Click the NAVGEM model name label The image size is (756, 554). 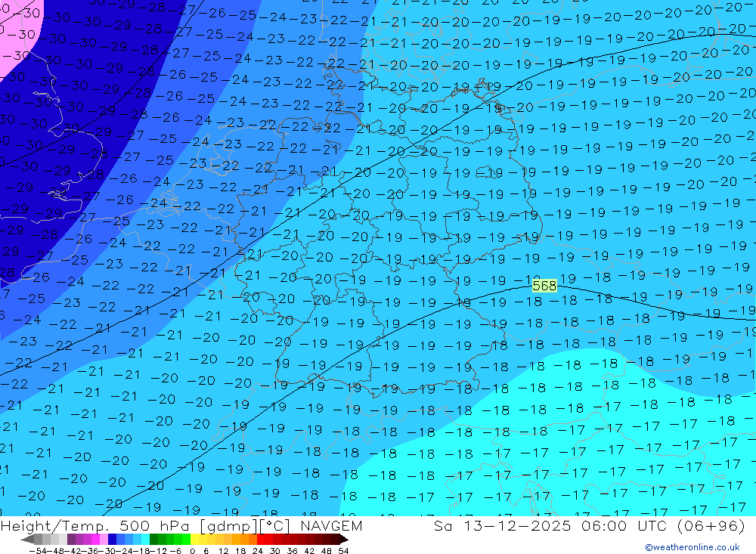coord(331,525)
